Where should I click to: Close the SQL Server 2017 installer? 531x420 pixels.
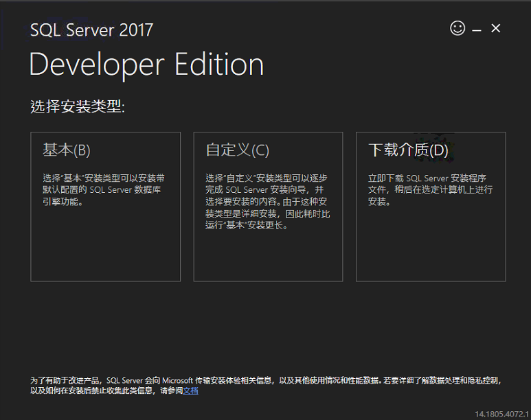[x=495, y=28]
